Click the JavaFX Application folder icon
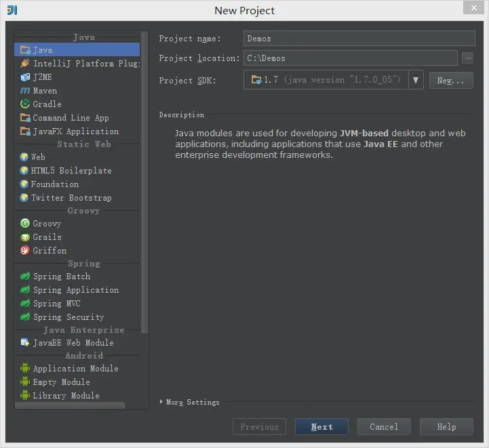The image size is (489, 448). 25,131
